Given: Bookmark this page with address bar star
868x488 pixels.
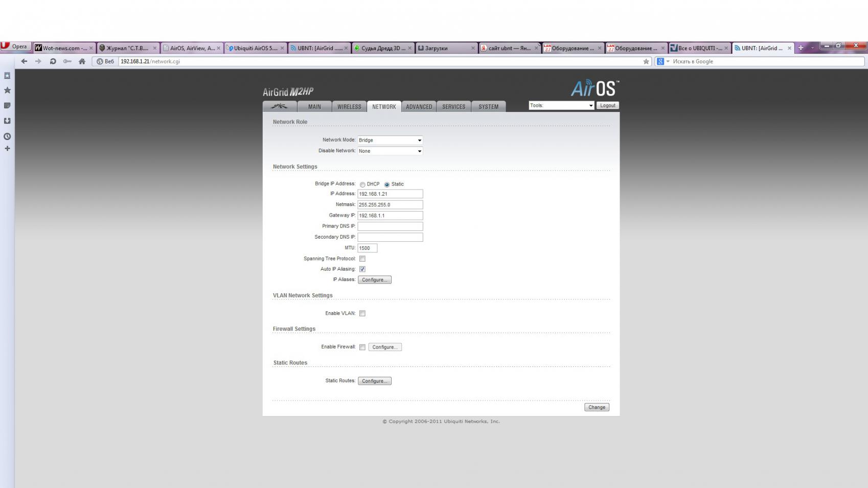Looking at the screenshot, I should tap(646, 61).
